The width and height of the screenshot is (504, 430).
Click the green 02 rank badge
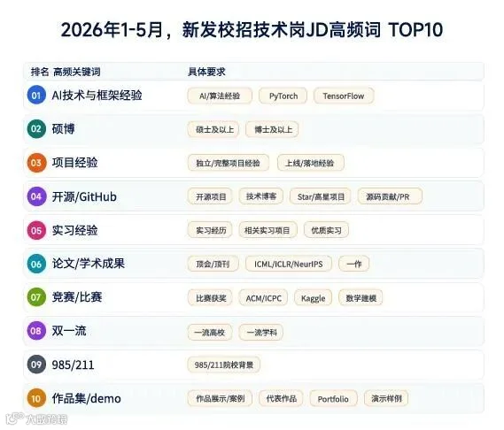pos(36,129)
